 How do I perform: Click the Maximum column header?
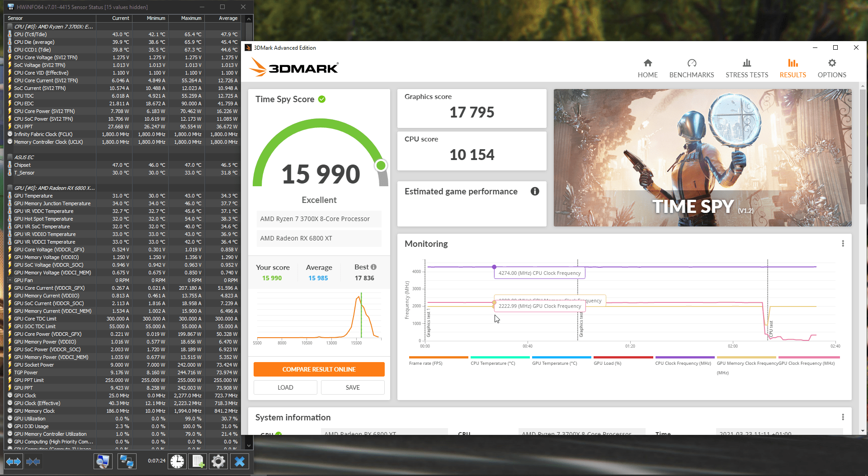tap(186, 18)
